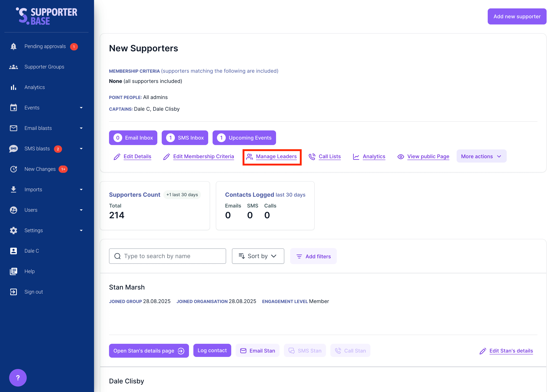Viewport: 551px width, 392px height.
Task: Open the SMS Inbox tab
Action: coord(185,138)
